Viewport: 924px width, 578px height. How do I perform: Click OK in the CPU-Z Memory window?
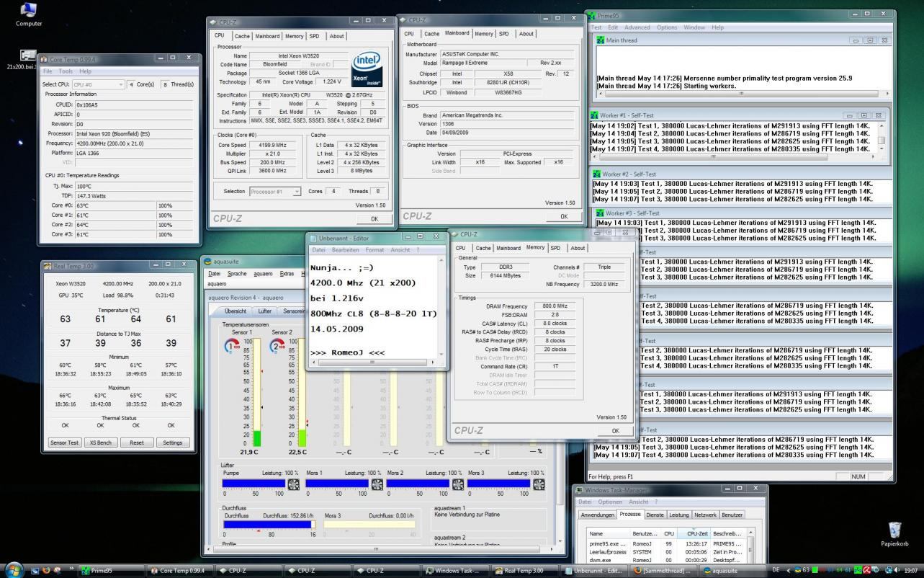coord(615,430)
